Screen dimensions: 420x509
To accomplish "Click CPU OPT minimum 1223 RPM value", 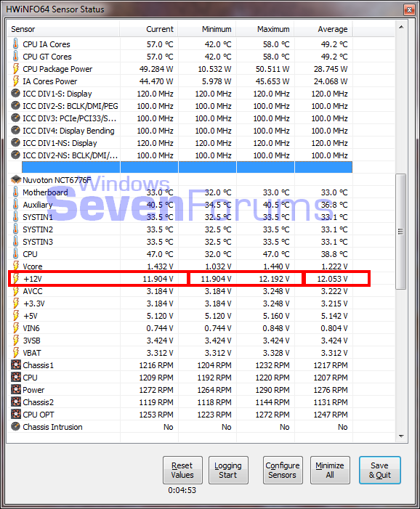I will click(214, 415).
